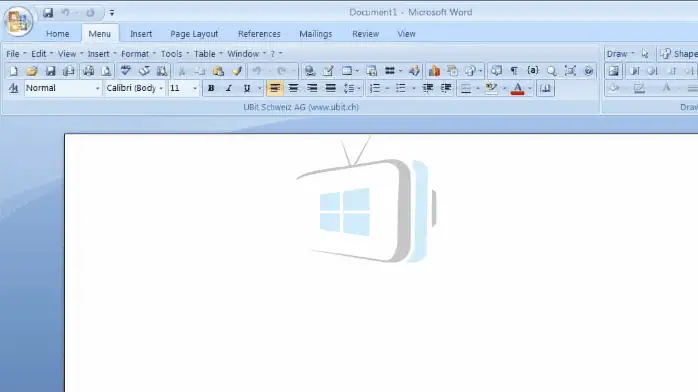Open the Window menu
Viewport: 698px width, 392px height.
pos(247,54)
